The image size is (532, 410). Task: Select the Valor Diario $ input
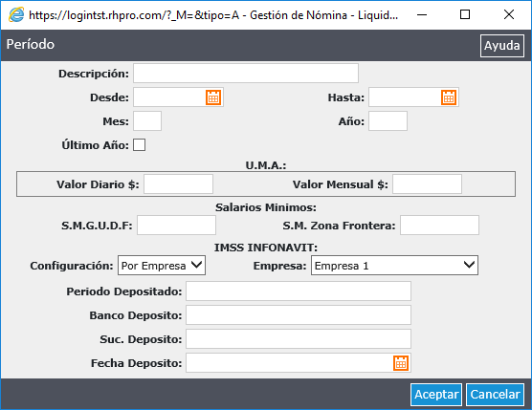[x=179, y=184]
